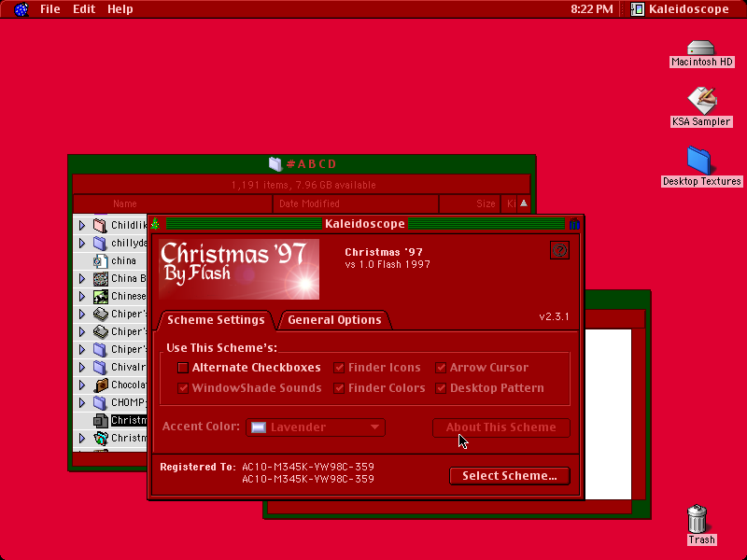Open the Edit menu
Screen dimensions: 747x560
coord(84,9)
